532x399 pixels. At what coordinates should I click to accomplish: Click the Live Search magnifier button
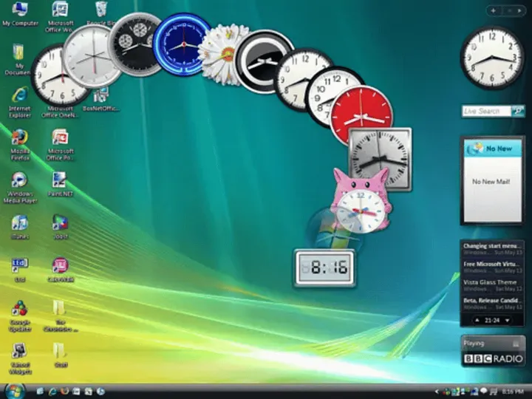[518, 111]
